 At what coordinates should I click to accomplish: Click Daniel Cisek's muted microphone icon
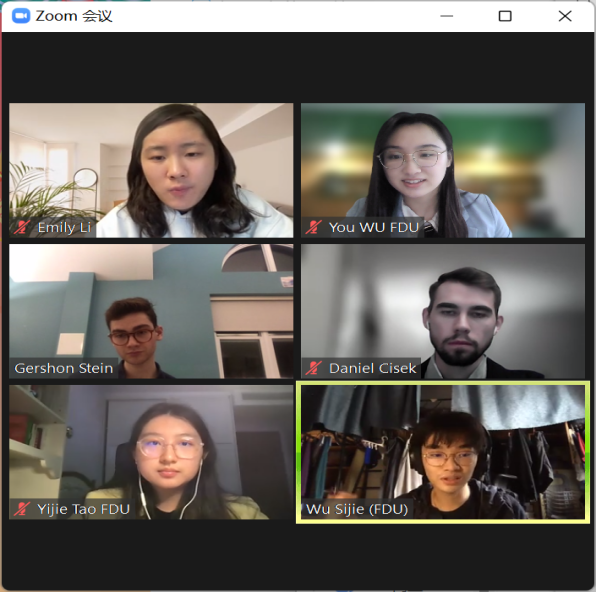click(314, 368)
